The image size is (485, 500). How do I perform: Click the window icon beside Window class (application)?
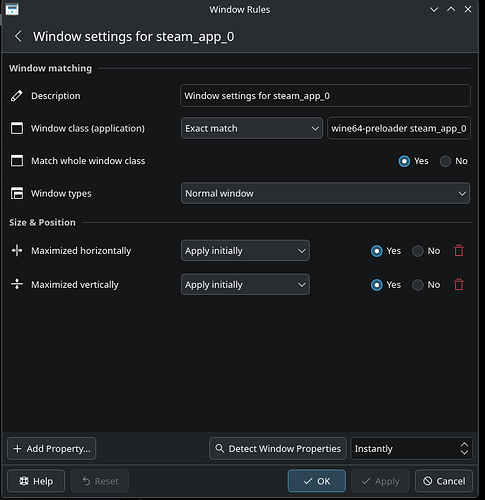(17, 128)
